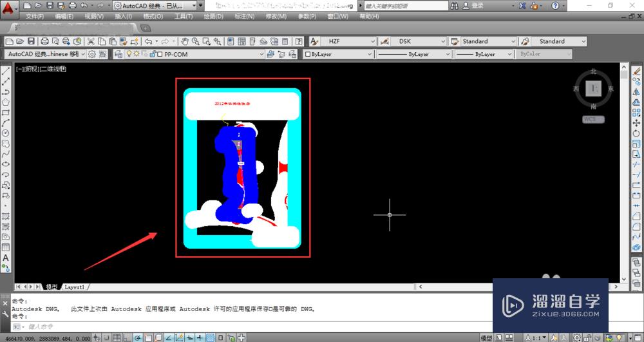Viewport: 644px width, 342px height.
Task: Toggle Snap mode in status bar
Action: pyautogui.click(x=107, y=338)
